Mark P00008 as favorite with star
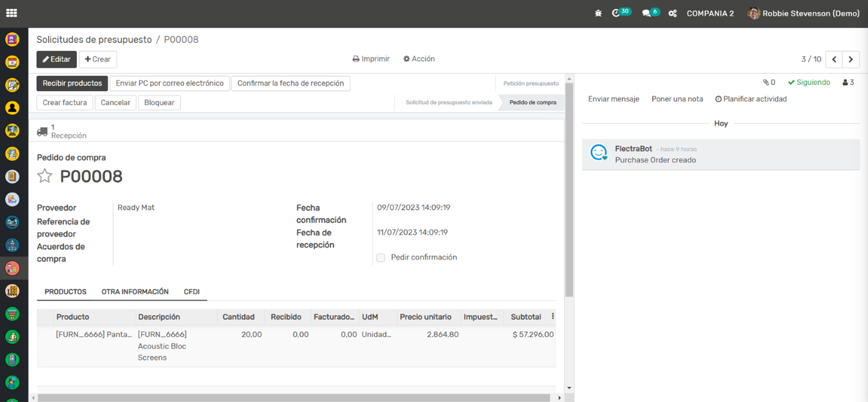 [x=45, y=176]
